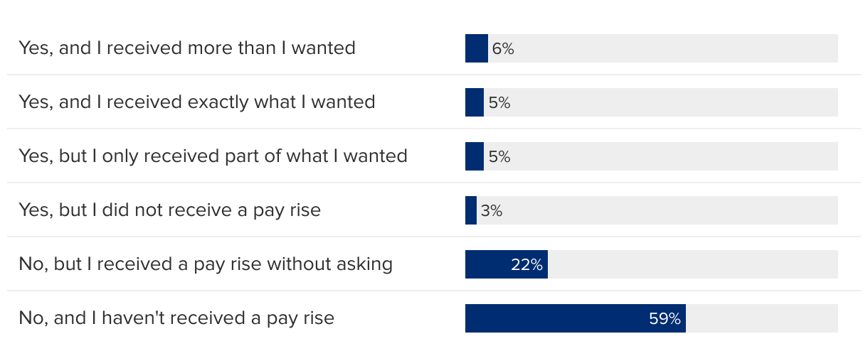Click the gray unfilled area right of the 59% bar
The image size is (868, 351).
tap(761, 318)
